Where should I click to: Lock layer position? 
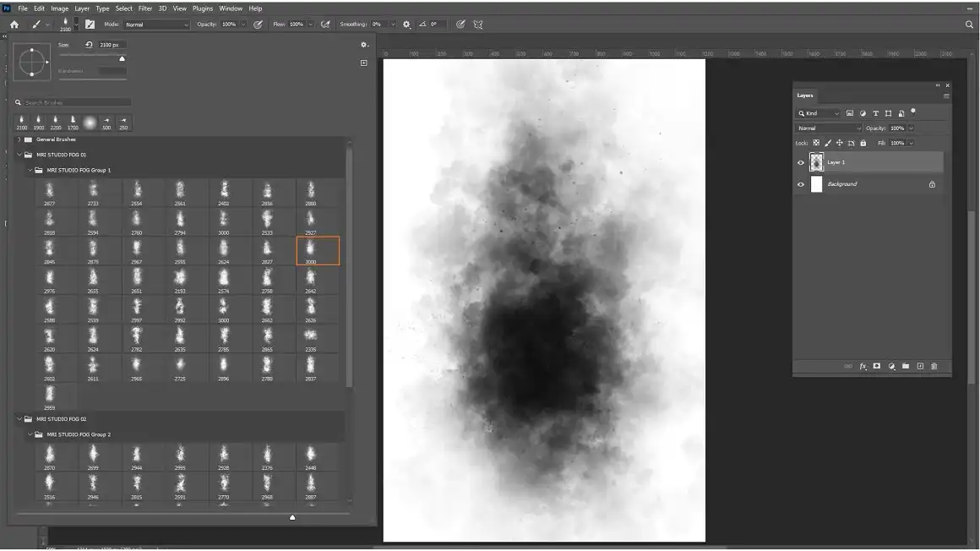click(840, 143)
